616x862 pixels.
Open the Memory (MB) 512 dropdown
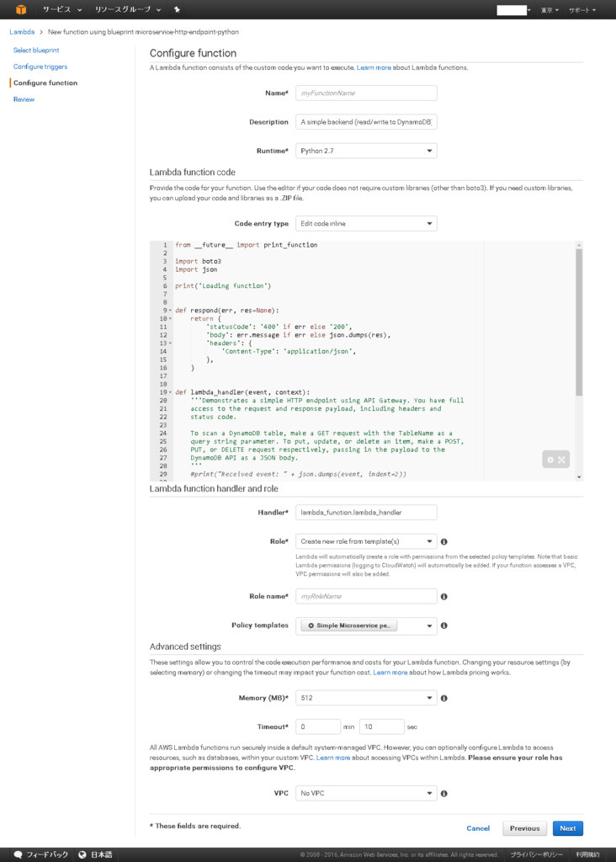366,698
